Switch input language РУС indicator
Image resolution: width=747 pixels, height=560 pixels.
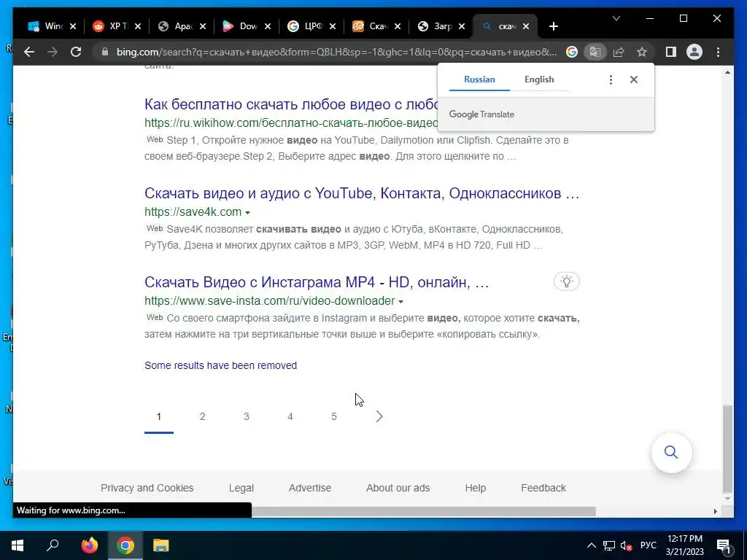pyautogui.click(x=649, y=545)
